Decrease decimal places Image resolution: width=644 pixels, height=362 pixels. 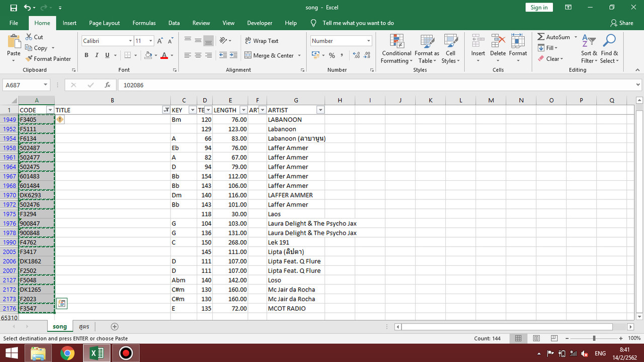[367, 55]
